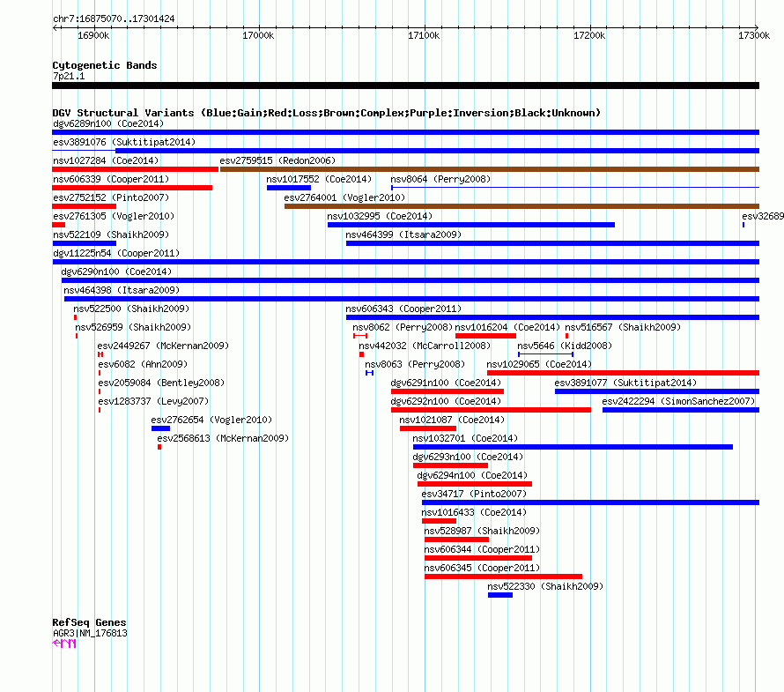Click the 17200k ruler position label
The image size is (784, 692).
pos(589,35)
